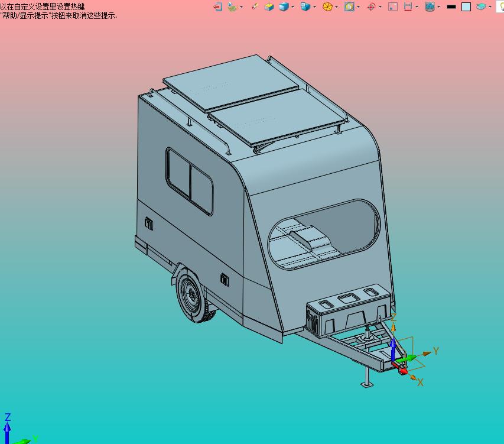This screenshot has height=444, width=504.
Task: Expand dropdown beside gold square icon
Action: click(x=359, y=7)
